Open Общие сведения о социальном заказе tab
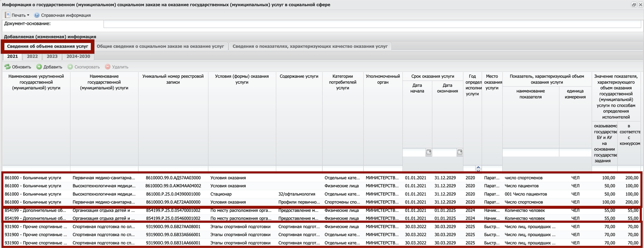This screenshot has height=248, width=644. (160, 46)
